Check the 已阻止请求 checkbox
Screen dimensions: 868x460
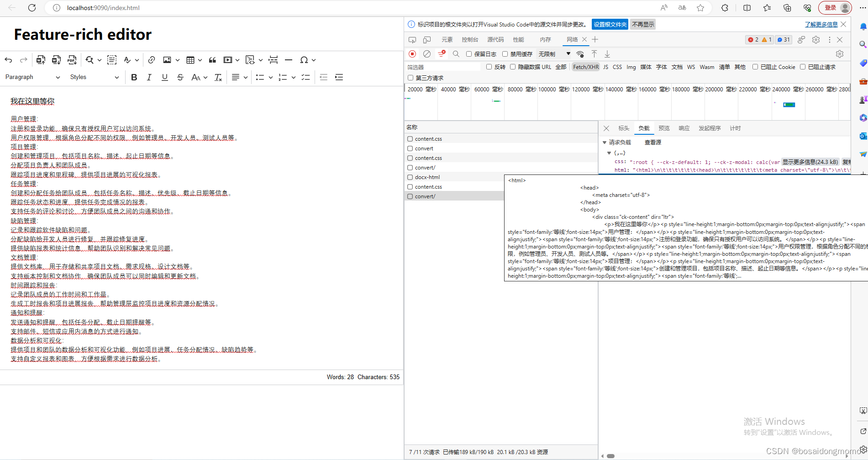803,67
